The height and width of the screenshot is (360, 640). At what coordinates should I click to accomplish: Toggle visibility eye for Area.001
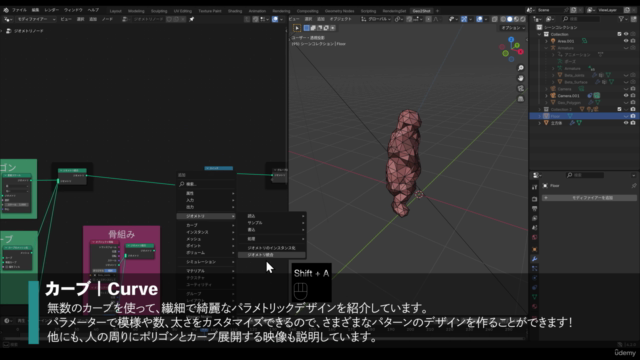[626, 41]
